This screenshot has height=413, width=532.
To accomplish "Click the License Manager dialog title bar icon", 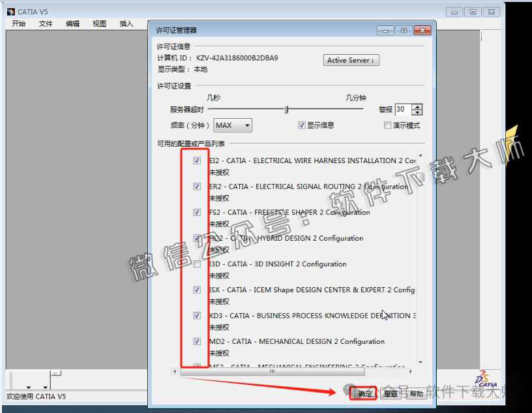I will point(157,29).
